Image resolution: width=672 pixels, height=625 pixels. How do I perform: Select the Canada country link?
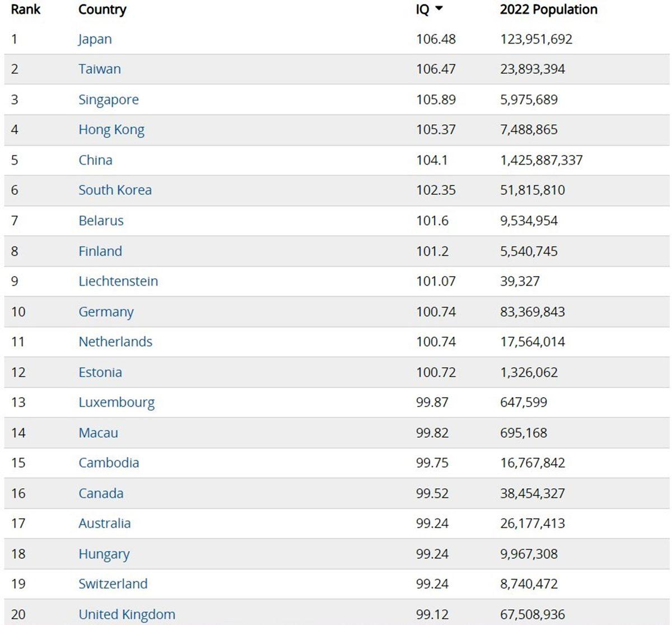tap(101, 493)
